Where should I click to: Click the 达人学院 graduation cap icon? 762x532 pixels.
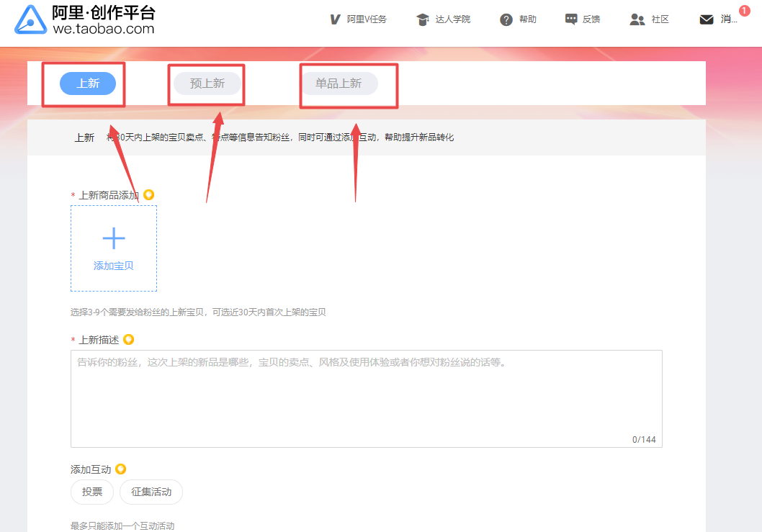[423, 19]
